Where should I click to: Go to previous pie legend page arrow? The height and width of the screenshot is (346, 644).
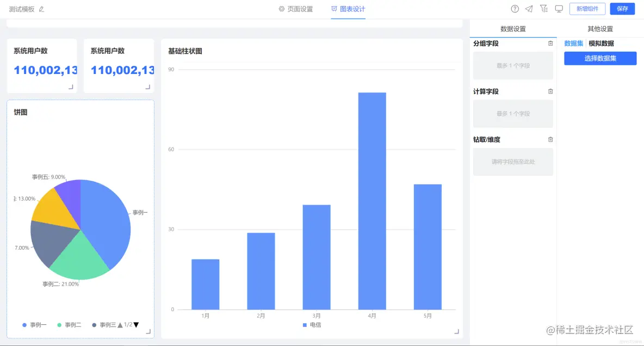click(x=120, y=325)
